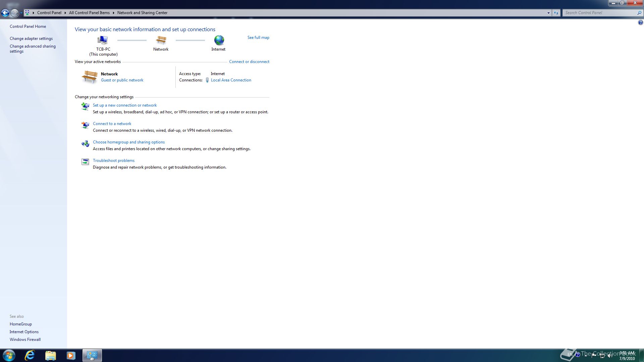Open Internet Options under See also
The height and width of the screenshot is (362, 644).
click(x=24, y=332)
